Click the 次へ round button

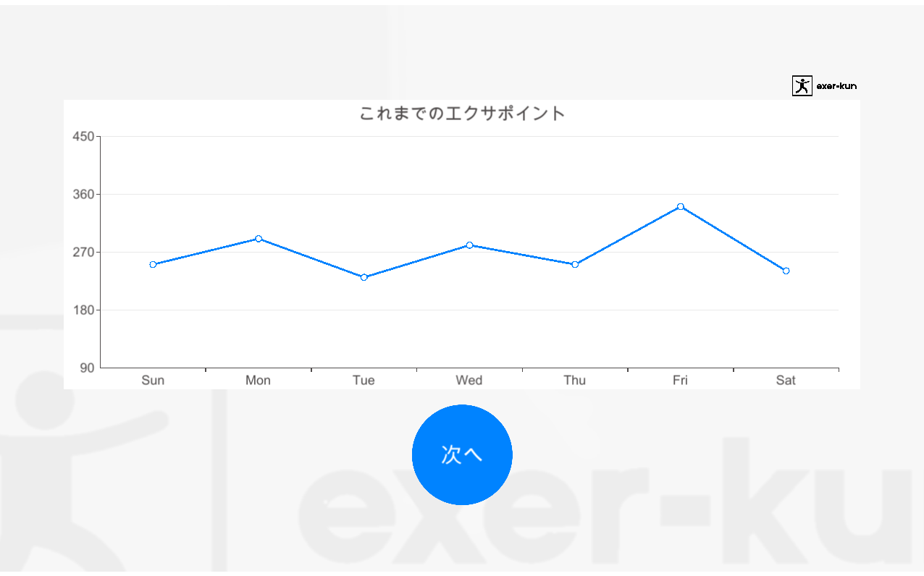click(x=462, y=454)
